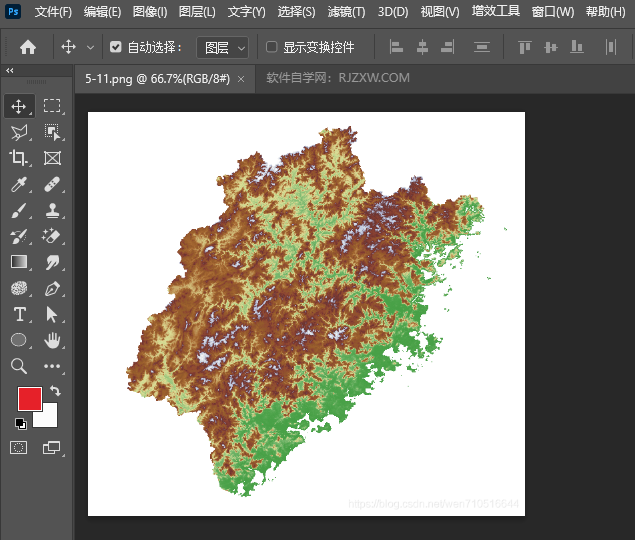Open the white background color picker
The width and height of the screenshot is (635, 540).
pos(49,418)
